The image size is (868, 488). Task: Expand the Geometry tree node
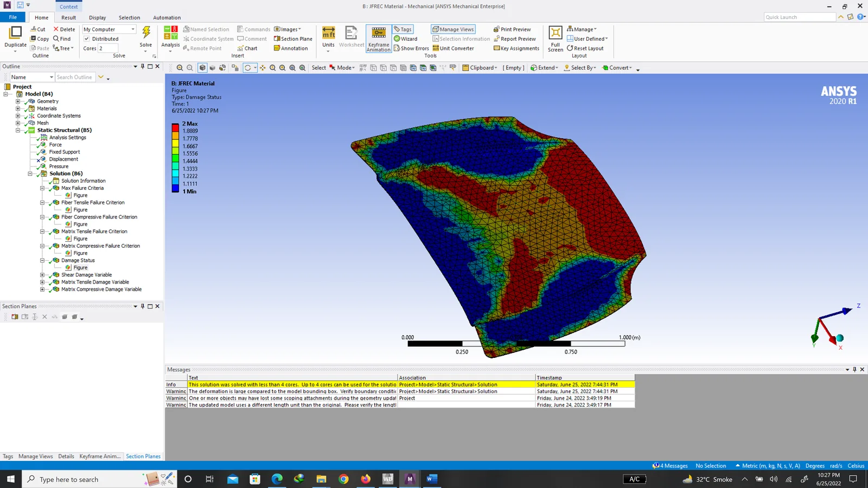[18, 101]
